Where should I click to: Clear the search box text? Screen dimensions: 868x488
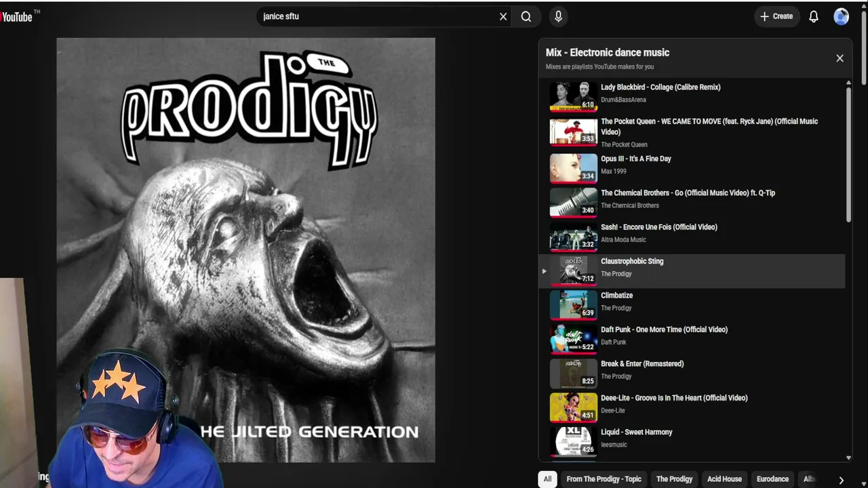(503, 16)
